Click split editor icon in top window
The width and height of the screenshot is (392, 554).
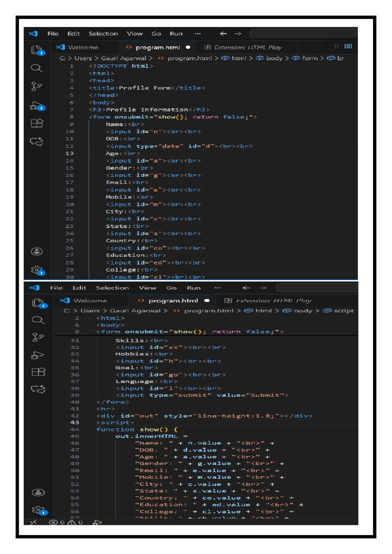click(x=348, y=46)
